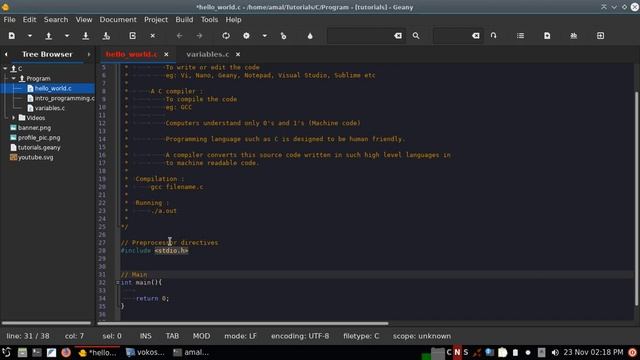The image size is (640, 360).
Task: Click the toolbar icon left of the Quit icon
Action: pos(573,36)
